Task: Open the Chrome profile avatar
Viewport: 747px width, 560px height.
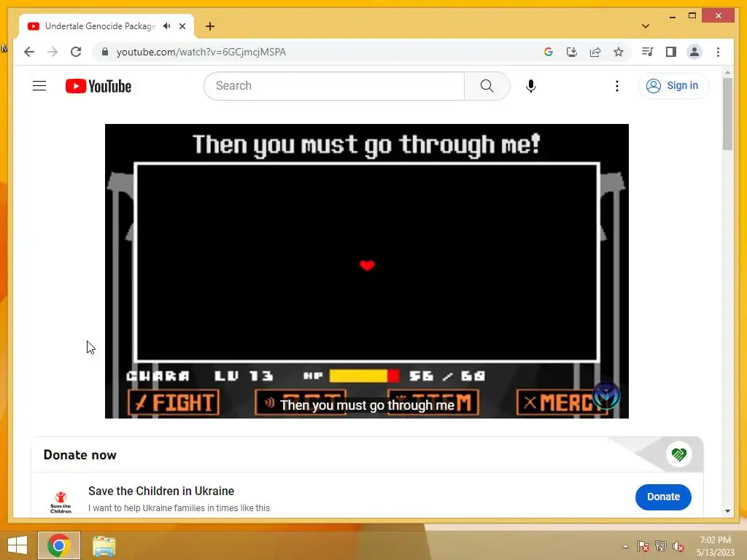Action: pyautogui.click(x=694, y=52)
